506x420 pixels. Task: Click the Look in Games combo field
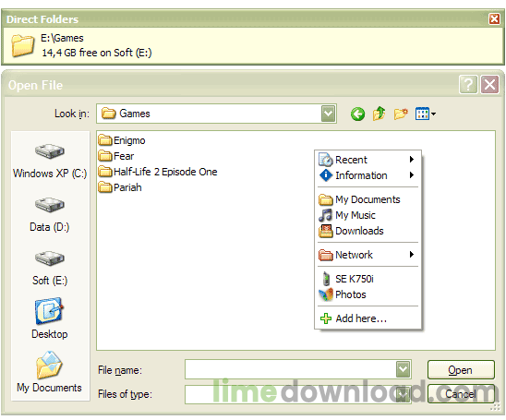pyautogui.click(x=216, y=114)
